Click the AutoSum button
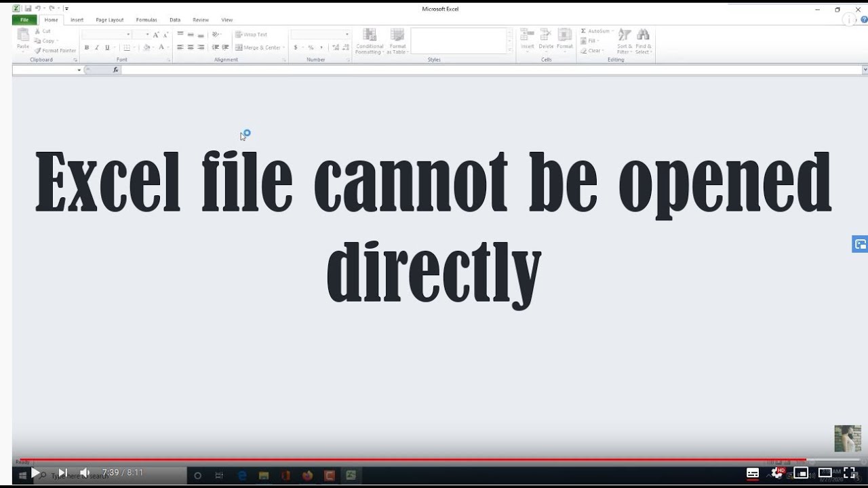The width and height of the screenshot is (868, 488). coord(597,31)
